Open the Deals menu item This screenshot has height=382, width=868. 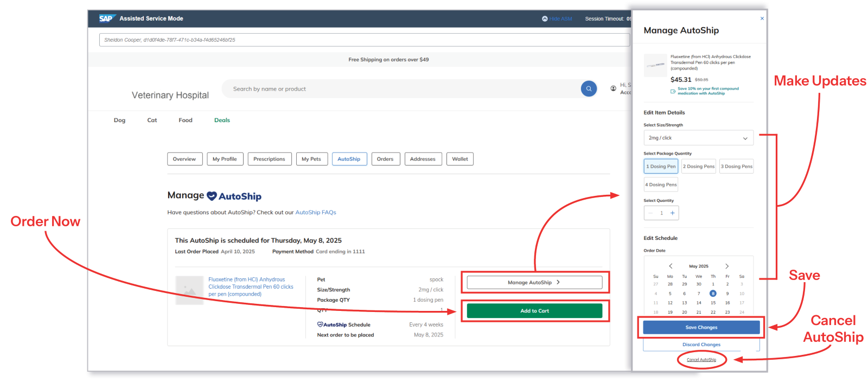222,120
